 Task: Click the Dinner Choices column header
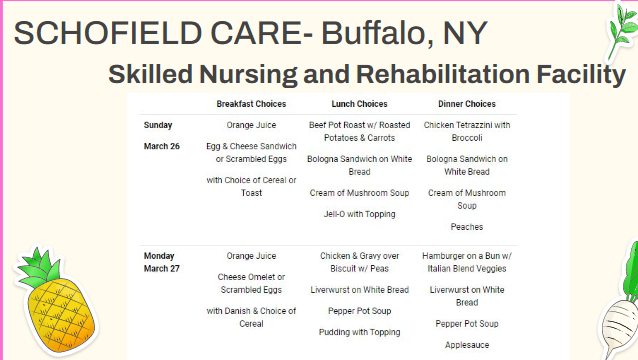pyautogui.click(x=467, y=104)
